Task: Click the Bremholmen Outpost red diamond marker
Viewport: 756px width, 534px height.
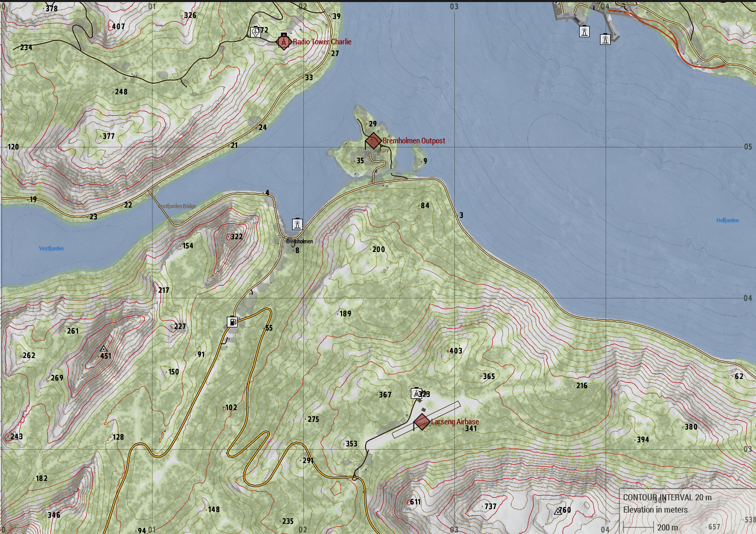Action: (373, 141)
